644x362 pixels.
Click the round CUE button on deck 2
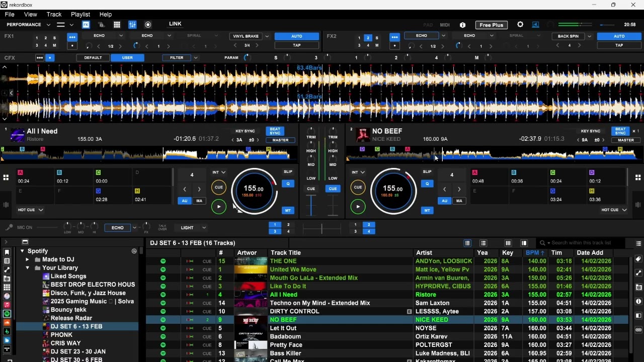click(x=358, y=188)
